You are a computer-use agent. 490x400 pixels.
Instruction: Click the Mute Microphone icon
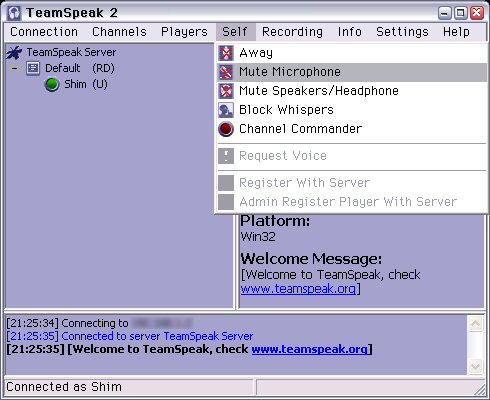226,72
